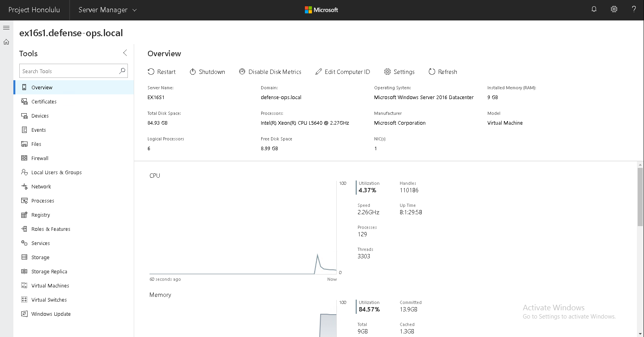Viewport: 644px width, 337px height.
Task: Go to the home icon
Action: [6, 42]
